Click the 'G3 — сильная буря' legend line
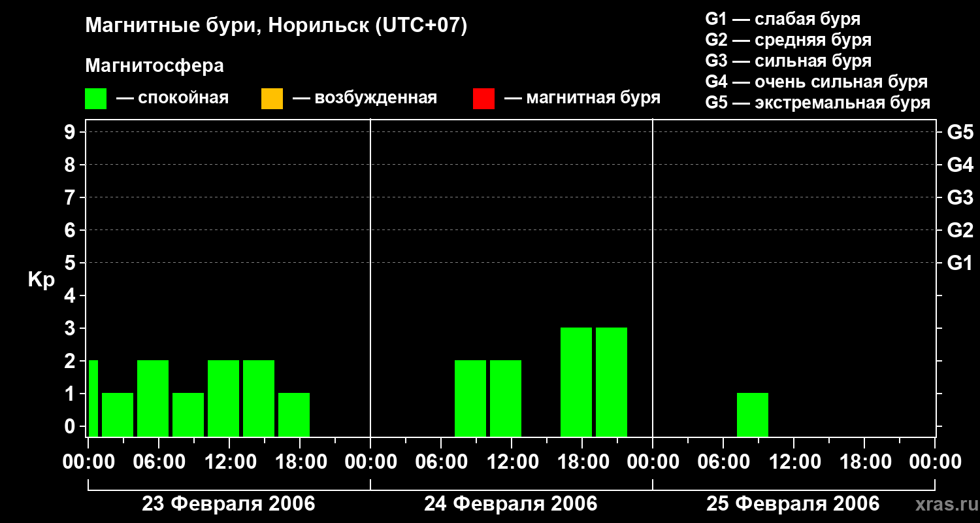The height and width of the screenshot is (523, 980). point(789,61)
